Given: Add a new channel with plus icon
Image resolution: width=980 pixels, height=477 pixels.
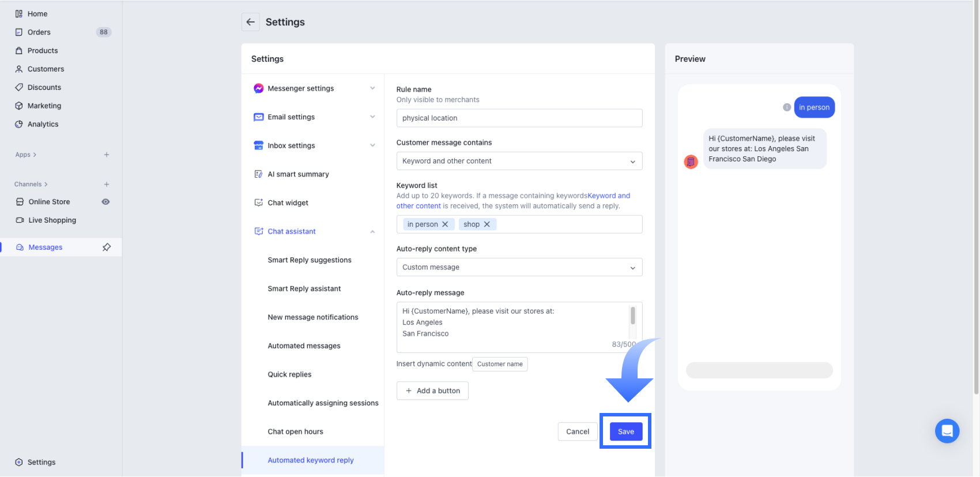Looking at the screenshot, I should [107, 185].
